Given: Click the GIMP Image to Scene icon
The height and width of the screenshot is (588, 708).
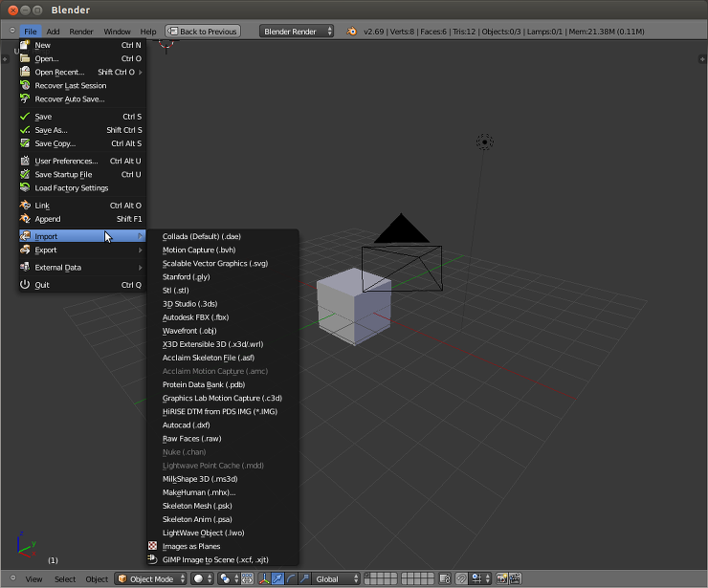Looking at the screenshot, I should click(x=153, y=559).
